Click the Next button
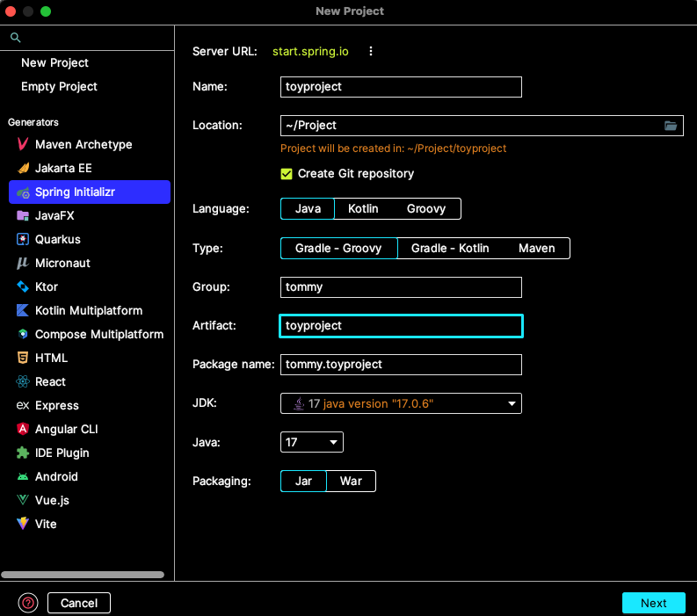This screenshot has width=697, height=616. pos(653,603)
